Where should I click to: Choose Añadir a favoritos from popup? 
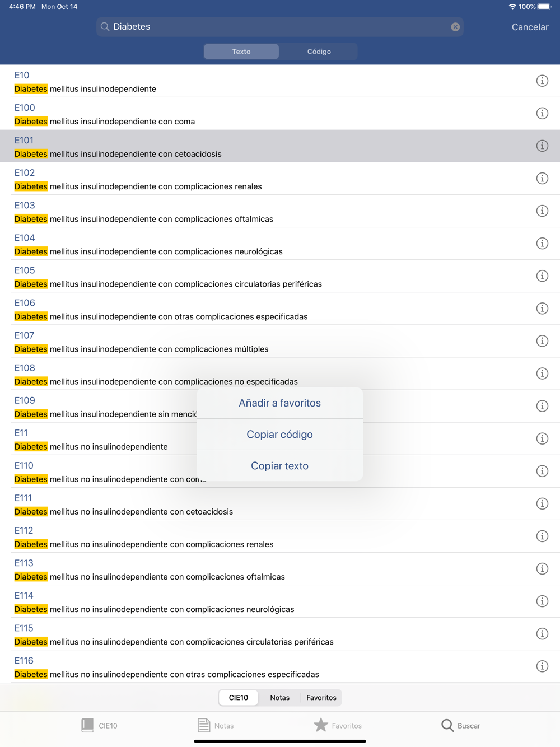[x=280, y=403]
